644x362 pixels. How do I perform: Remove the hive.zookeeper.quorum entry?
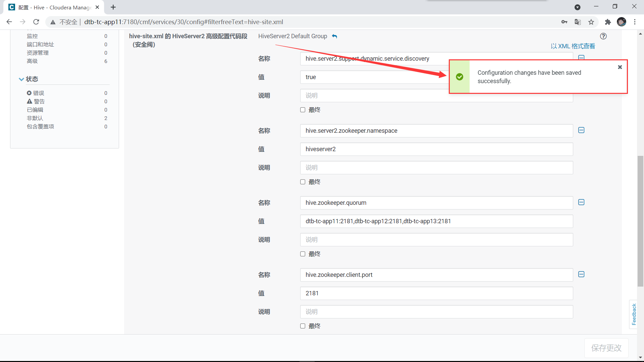[581, 202]
